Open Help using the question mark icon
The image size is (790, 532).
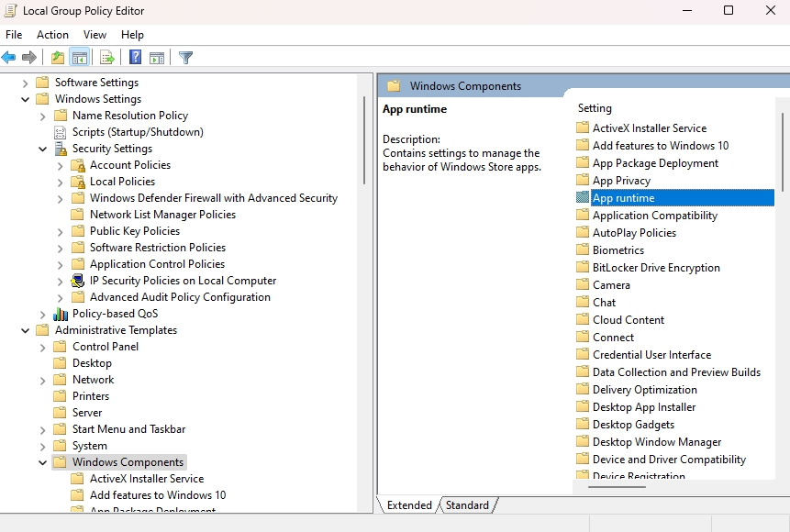click(x=133, y=57)
